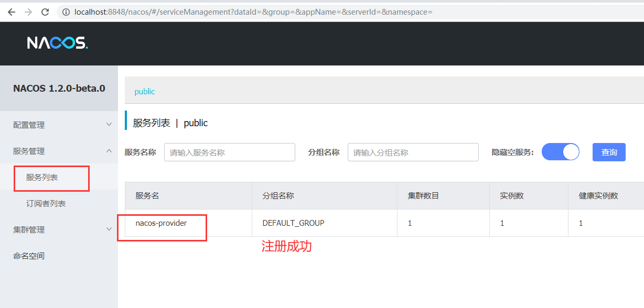The image size is (644, 308).
Task: Open 服务管理 in the sidebar
Action: coord(29,151)
